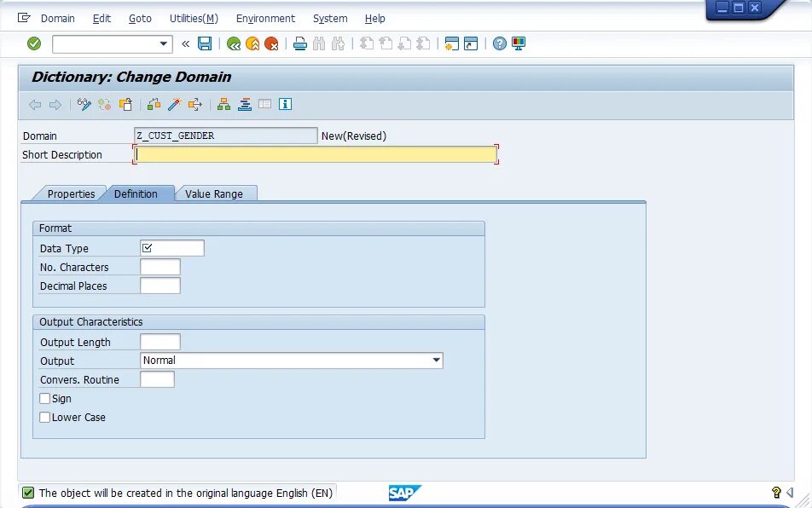
Task: Click the status bar message about original language
Action: point(185,493)
